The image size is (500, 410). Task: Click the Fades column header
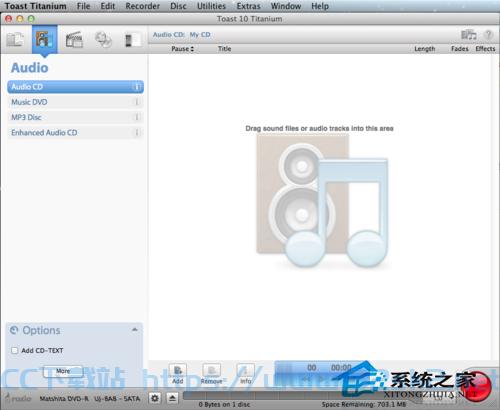coord(459,49)
